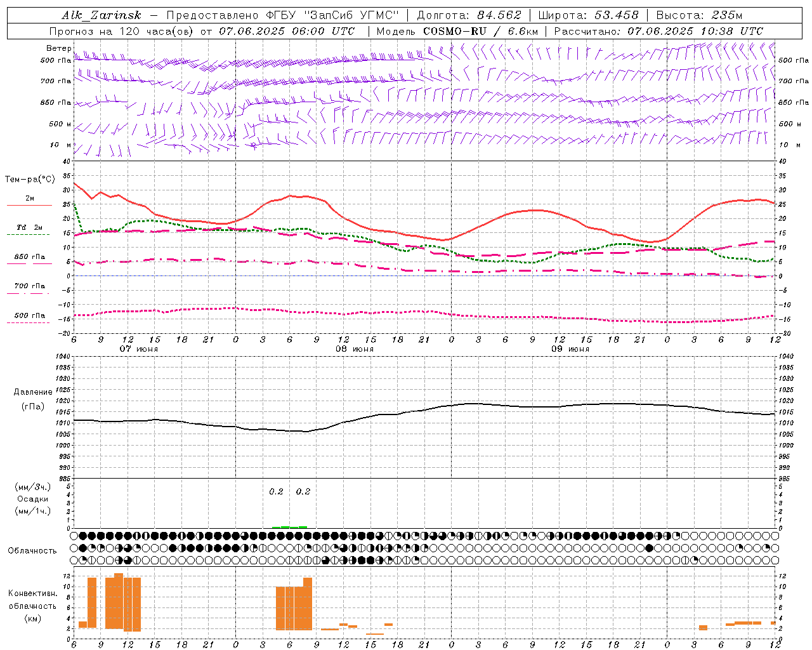The image size is (812, 650).
Task: Click the date label 08 июня
Action: pos(355,349)
